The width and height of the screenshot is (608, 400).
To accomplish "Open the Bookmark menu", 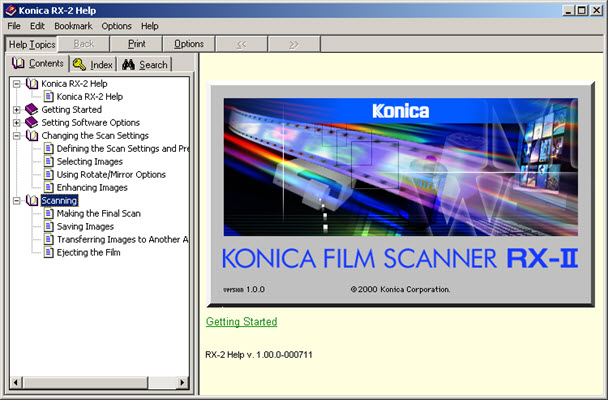I will 71,25.
